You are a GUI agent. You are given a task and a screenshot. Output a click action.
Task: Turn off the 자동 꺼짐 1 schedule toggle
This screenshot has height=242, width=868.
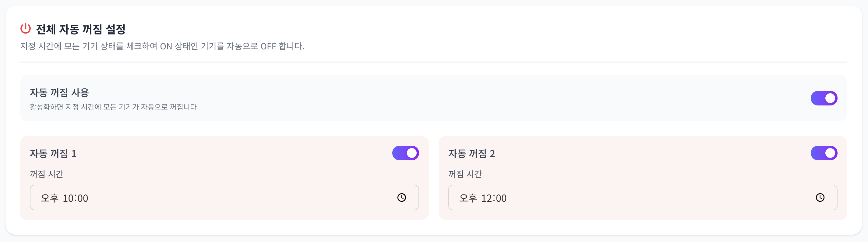tap(405, 153)
